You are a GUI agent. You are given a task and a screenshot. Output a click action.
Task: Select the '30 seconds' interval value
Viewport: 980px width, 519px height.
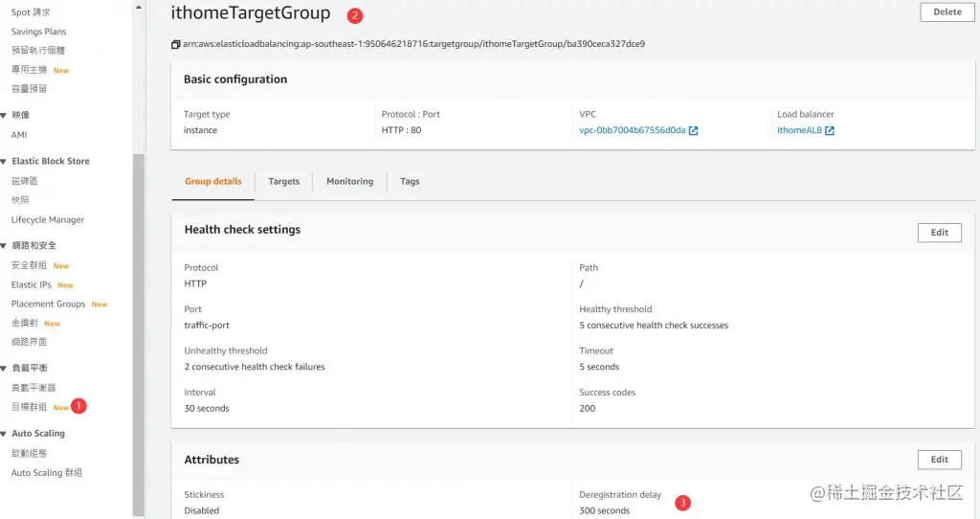[207, 408]
